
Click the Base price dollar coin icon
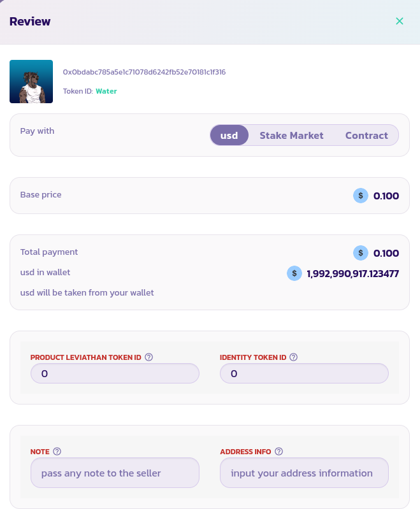click(361, 196)
